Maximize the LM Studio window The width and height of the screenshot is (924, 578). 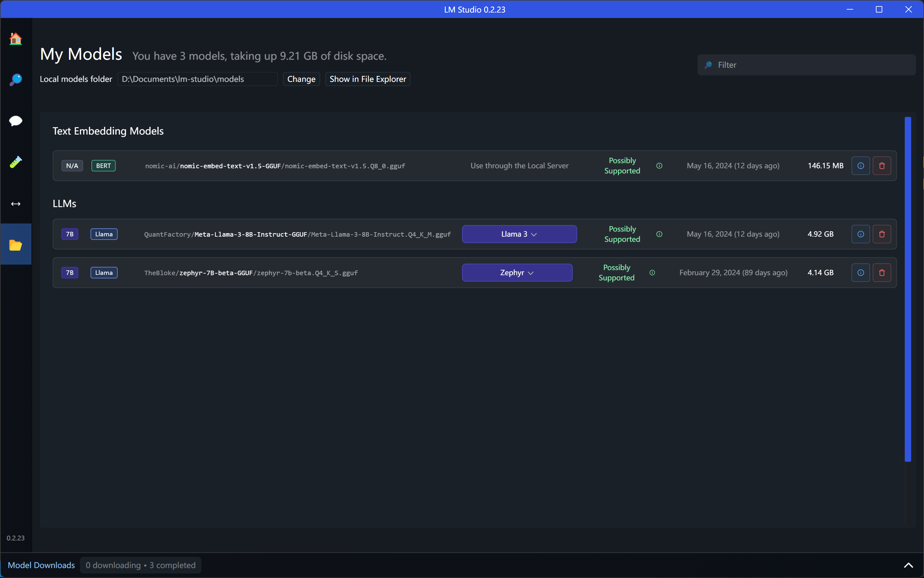pyautogui.click(x=879, y=9)
